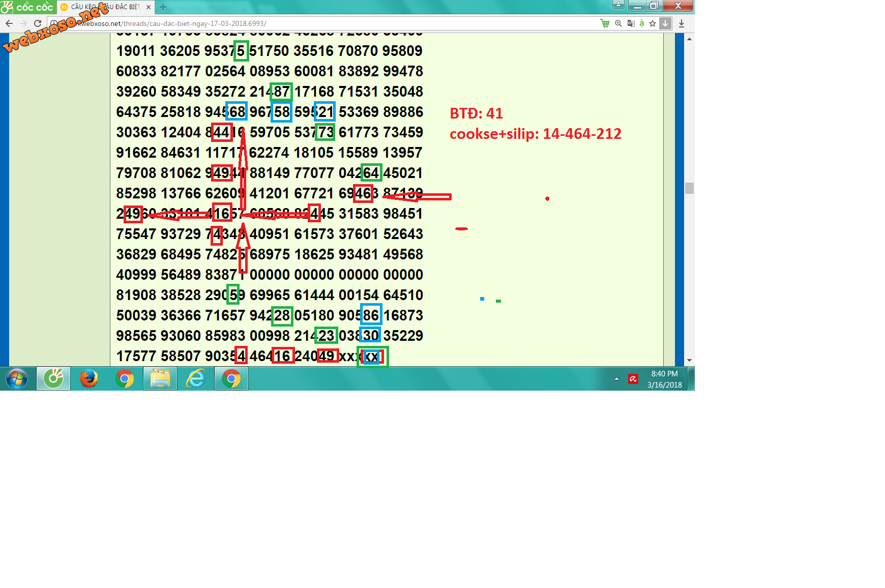Screen dimensions: 885x588
Task: Click the media download arrow button
Action: click(x=665, y=23)
